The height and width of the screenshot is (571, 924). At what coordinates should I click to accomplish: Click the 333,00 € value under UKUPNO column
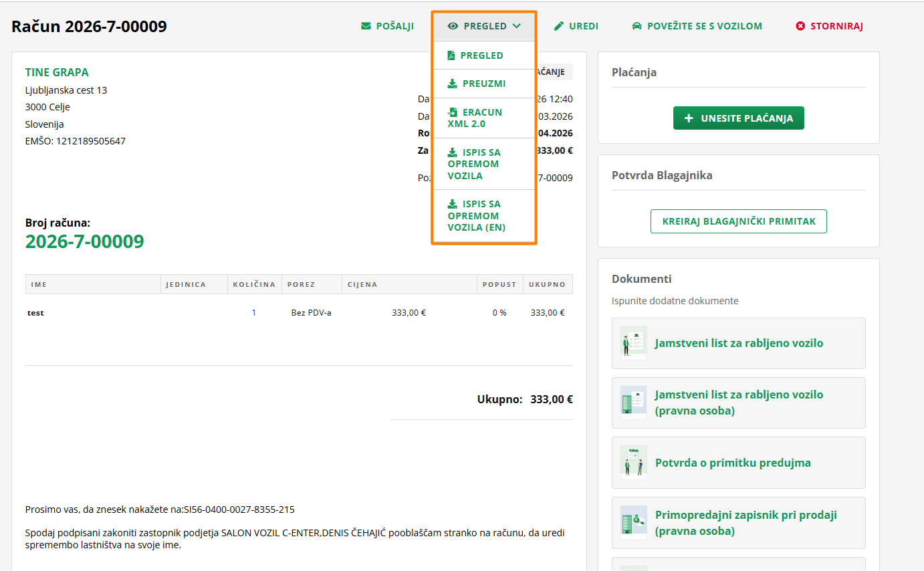pos(548,312)
